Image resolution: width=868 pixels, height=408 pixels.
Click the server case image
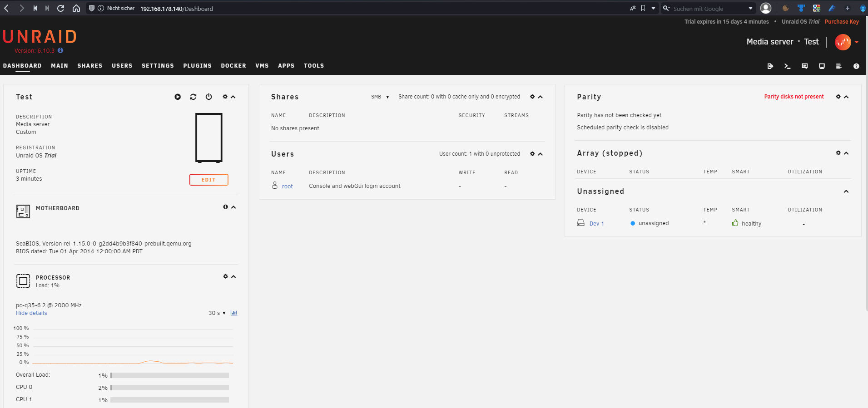point(209,138)
